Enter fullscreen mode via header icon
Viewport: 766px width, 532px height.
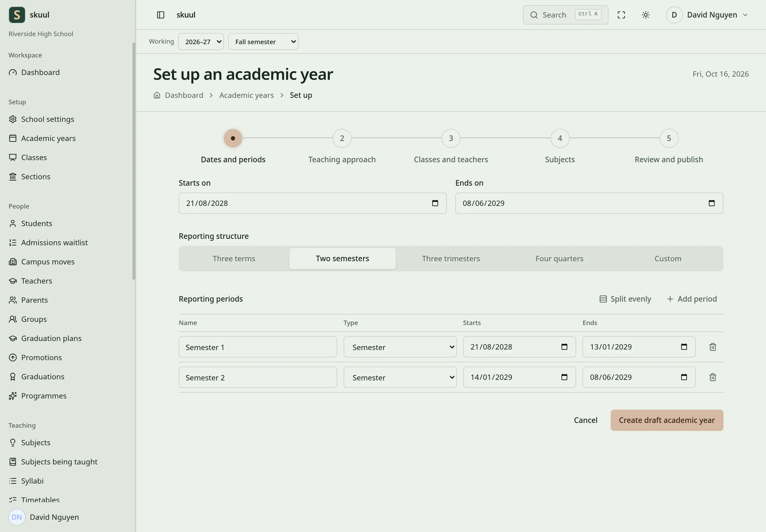pos(621,15)
